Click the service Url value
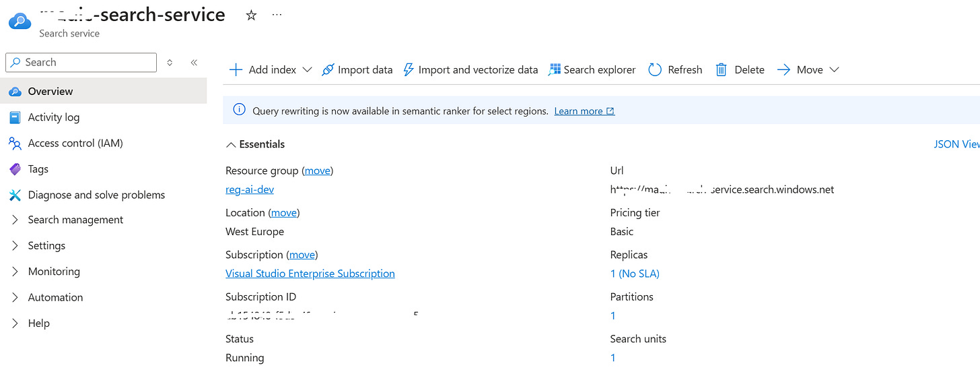 point(722,189)
